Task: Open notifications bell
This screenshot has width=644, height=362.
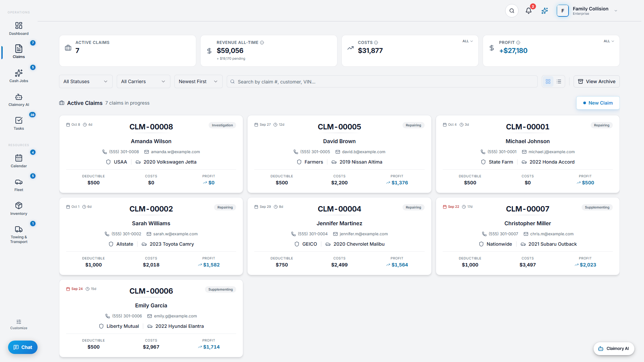Action: [529, 11]
